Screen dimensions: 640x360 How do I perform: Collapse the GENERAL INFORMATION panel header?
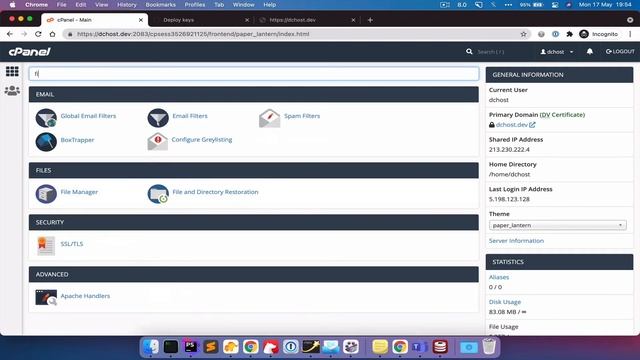tap(559, 75)
